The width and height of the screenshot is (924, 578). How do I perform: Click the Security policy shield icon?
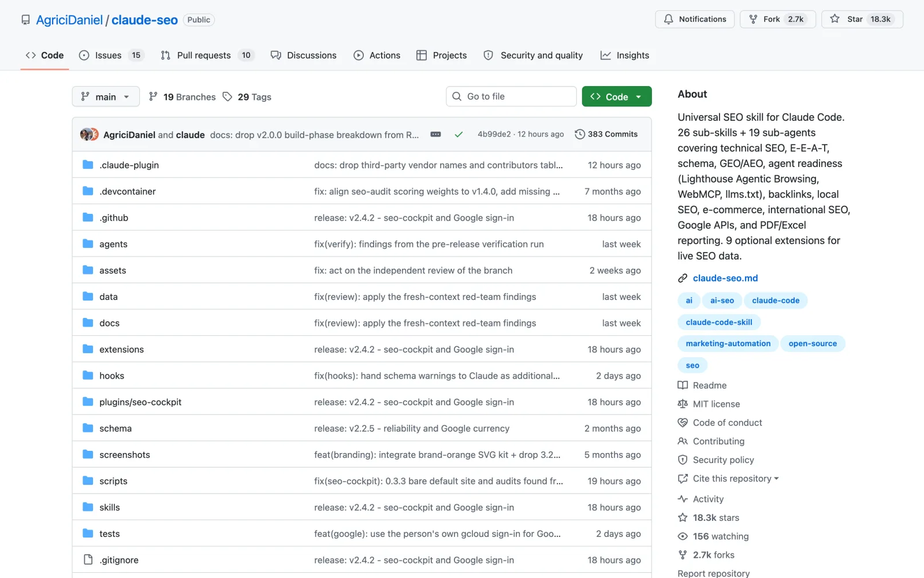(683, 460)
